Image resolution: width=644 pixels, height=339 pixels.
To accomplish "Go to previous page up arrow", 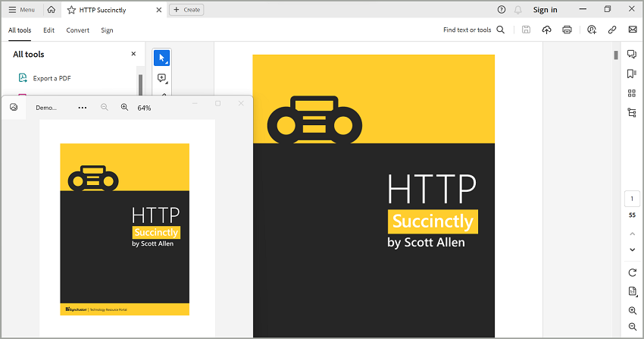I will (632, 234).
